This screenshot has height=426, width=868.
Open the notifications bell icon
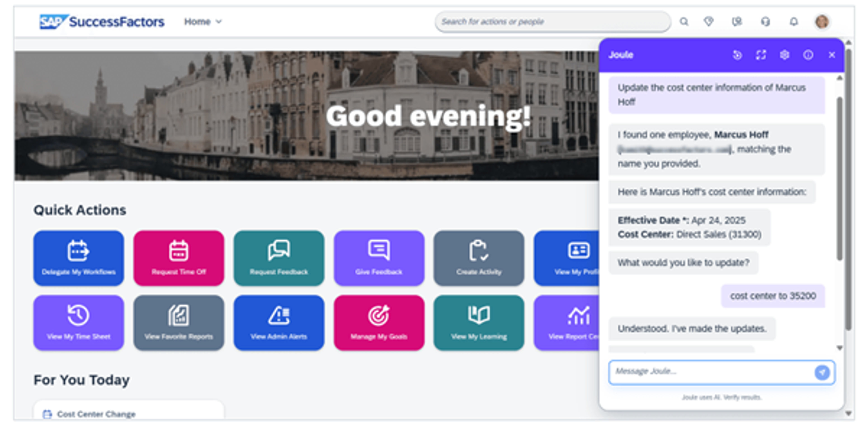click(x=794, y=22)
